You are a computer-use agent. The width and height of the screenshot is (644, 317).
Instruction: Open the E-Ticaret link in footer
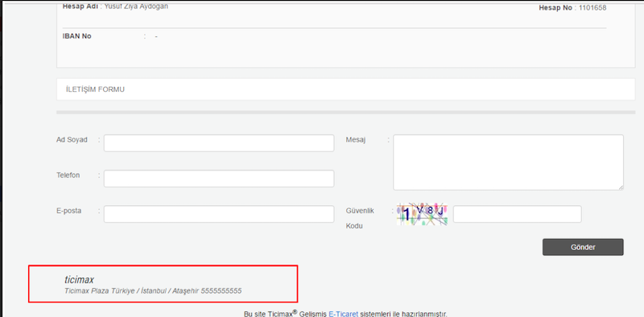[x=344, y=314]
